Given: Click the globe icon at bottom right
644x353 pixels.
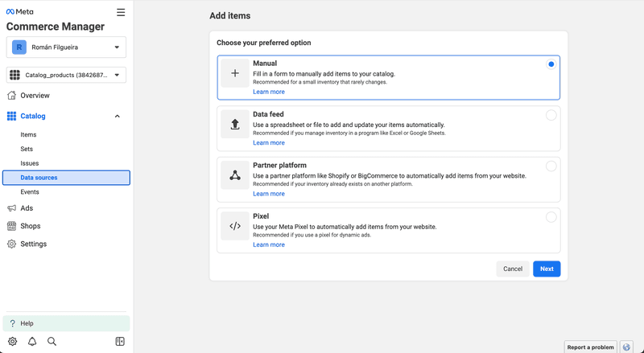Looking at the screenshot, I should pos(626,347).
